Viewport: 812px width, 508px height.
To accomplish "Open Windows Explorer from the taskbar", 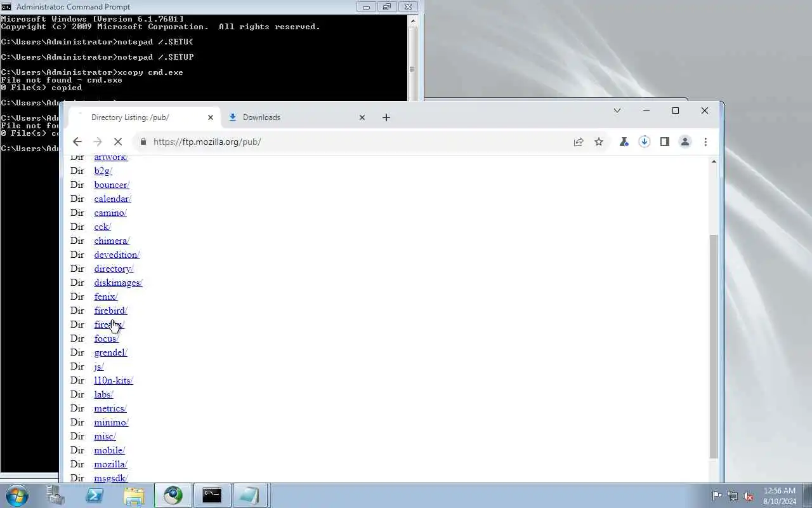I will pyautogui.click(x=134, y=495).
